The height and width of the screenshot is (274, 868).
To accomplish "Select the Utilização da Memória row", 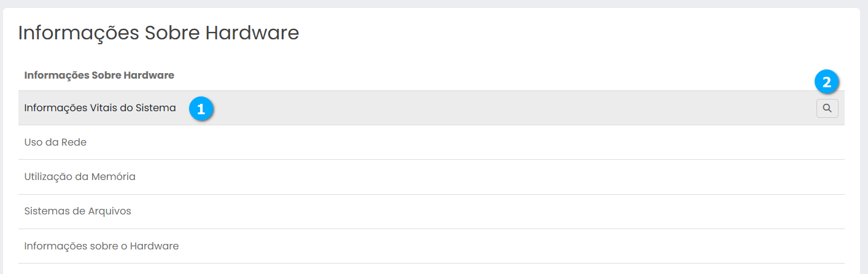I will click(430, 177).
